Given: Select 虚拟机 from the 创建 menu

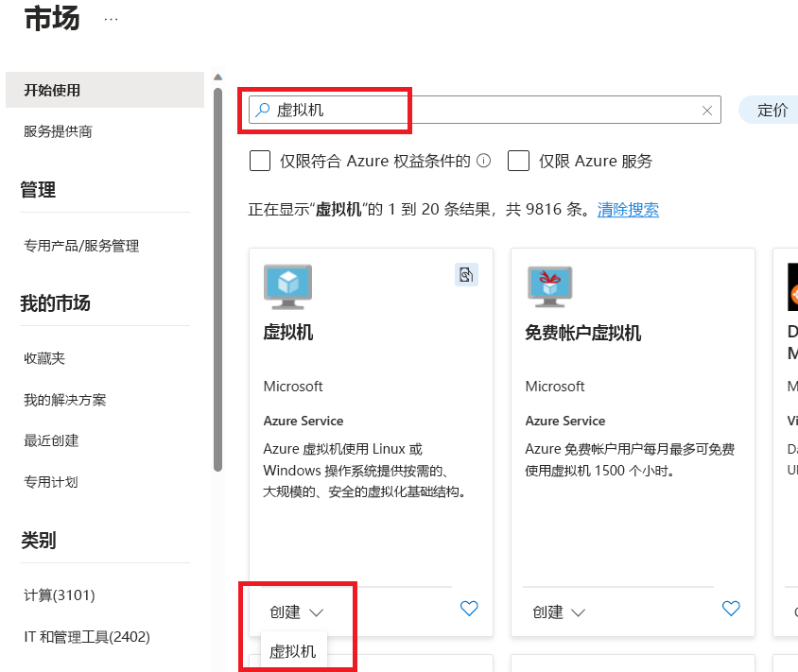Looking at the screenshot, I should (x=293, y=651).
